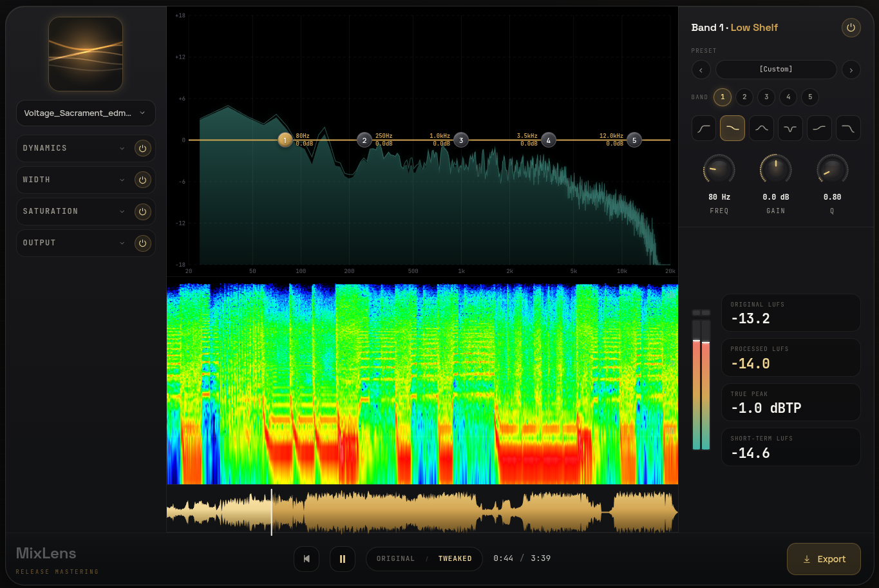Viewport: 879px width, 588px height.
Task: Click the 0.0 dB gain value
Action: click(776, 197)
